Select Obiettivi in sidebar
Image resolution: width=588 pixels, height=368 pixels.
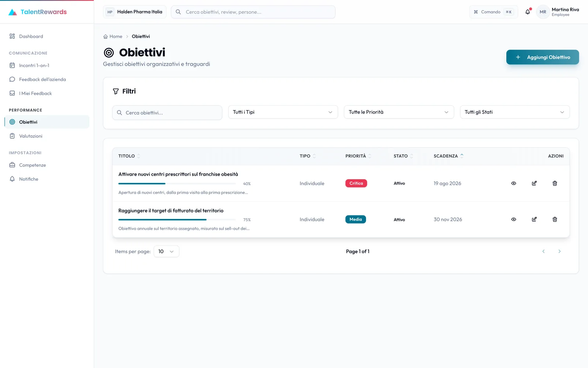click(47, 122)
